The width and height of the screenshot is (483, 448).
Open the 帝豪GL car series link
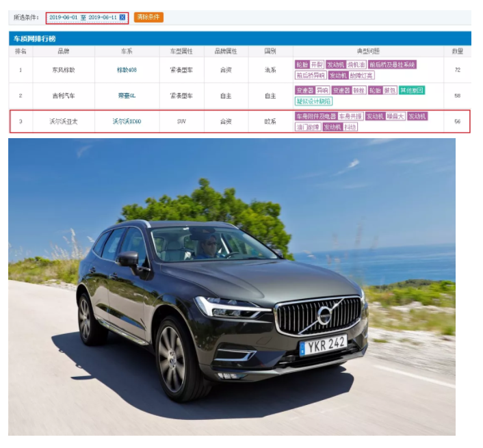click(x=127, y=96)
